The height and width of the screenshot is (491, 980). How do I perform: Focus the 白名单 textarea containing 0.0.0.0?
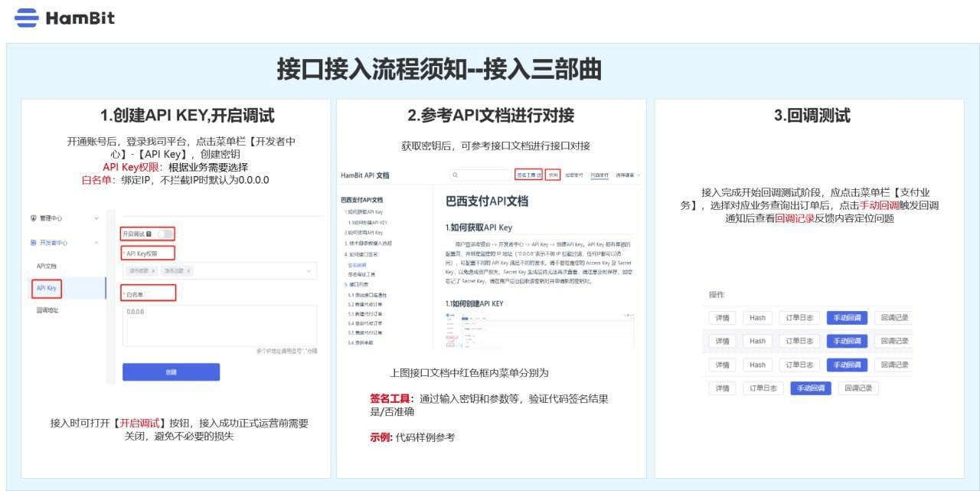click(220, 326)
